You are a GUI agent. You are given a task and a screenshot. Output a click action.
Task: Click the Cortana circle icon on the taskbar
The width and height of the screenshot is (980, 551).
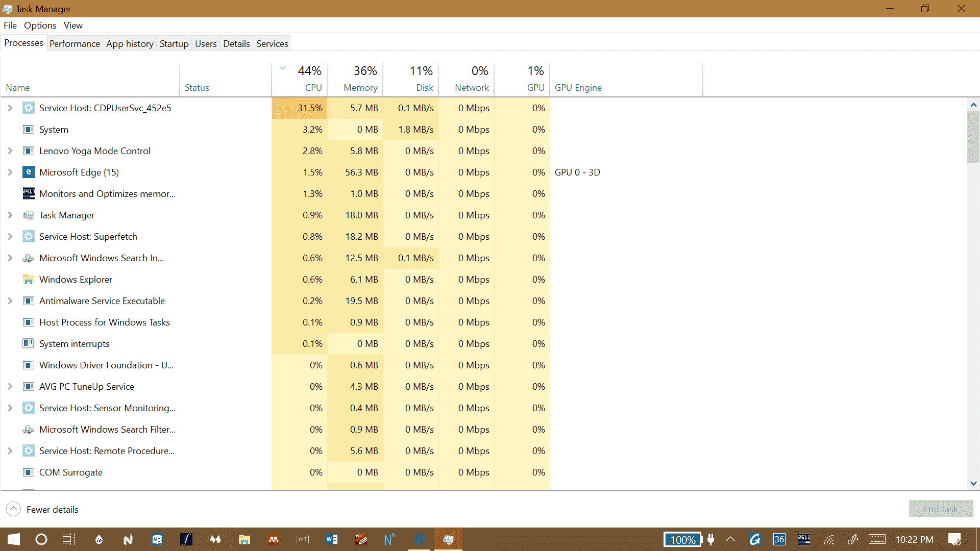click(41, 539)
